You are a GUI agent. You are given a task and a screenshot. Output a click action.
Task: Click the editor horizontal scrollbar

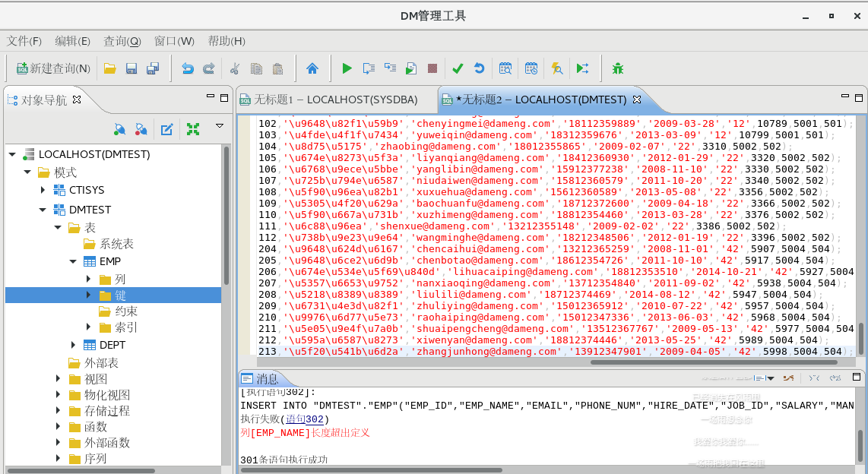click(714, 362)
